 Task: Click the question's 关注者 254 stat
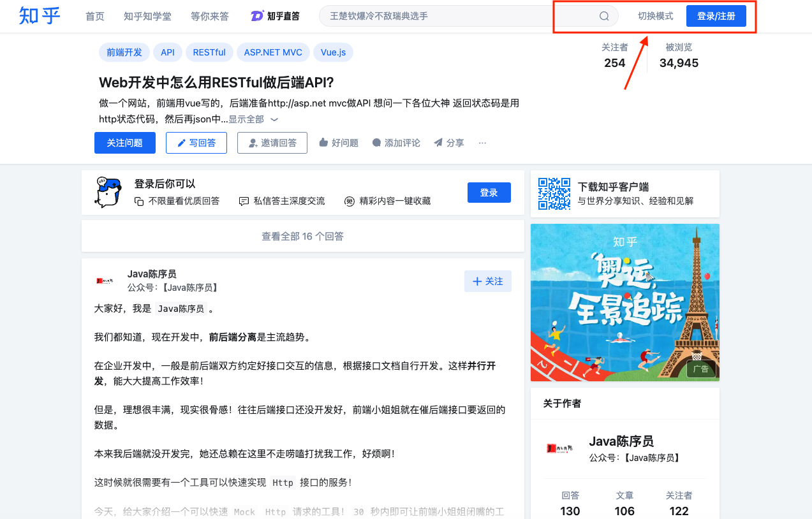point(615,55)
